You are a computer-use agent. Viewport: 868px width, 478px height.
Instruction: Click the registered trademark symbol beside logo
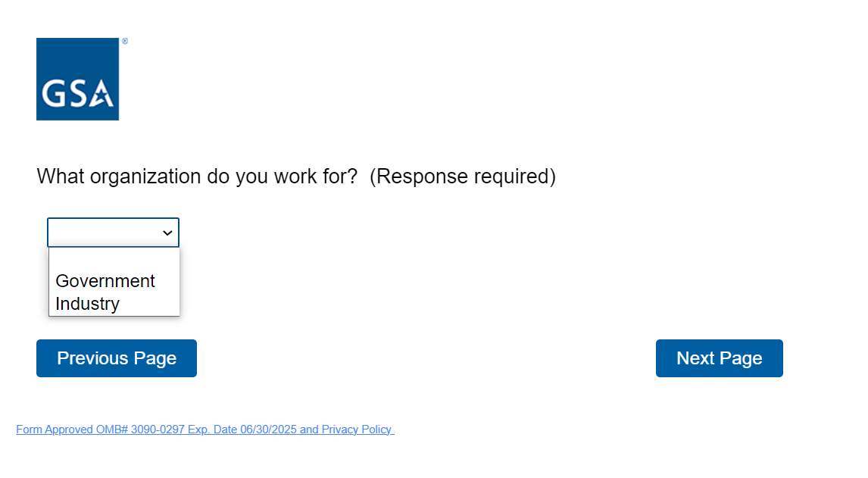125,42
